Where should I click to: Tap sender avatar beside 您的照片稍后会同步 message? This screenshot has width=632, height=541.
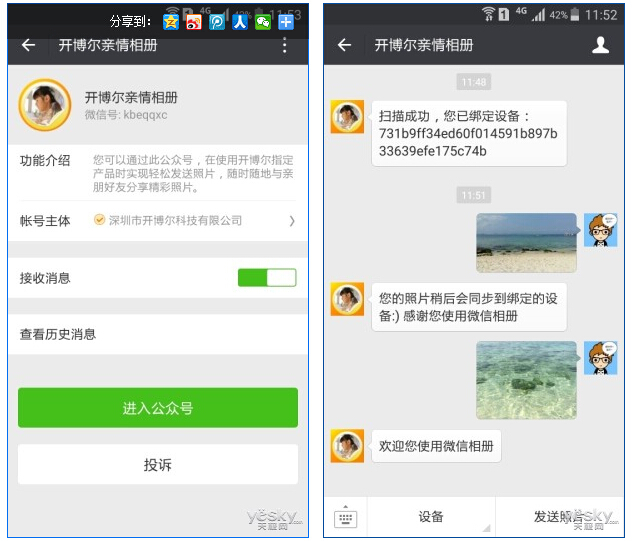(x=347, y=299)
